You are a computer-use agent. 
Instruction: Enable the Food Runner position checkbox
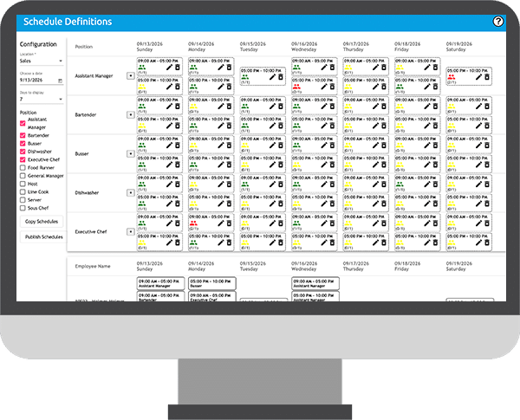pyautogui.click(x=23, y=168)
